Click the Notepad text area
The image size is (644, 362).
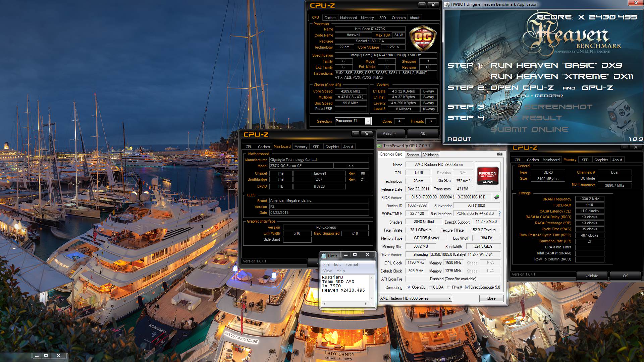click(x=345, y=288)
